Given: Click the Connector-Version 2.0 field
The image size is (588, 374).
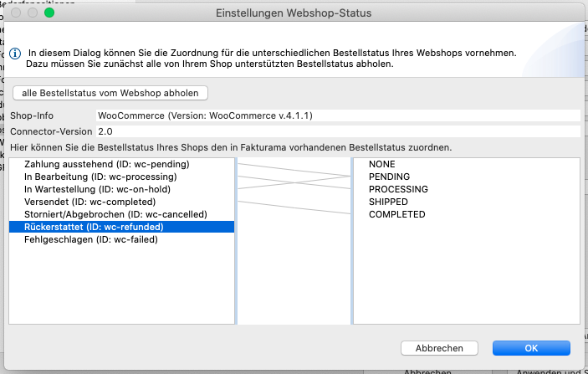Looking at the screenshot, I should point(338,131).
